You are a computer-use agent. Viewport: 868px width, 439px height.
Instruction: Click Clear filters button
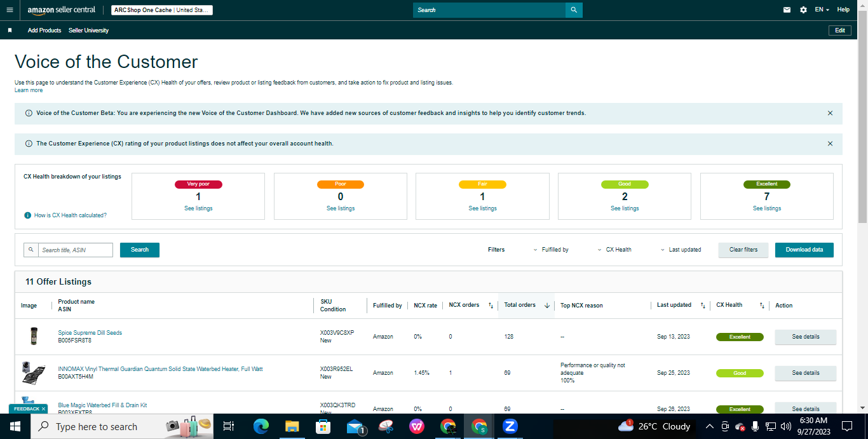(743, 250)
